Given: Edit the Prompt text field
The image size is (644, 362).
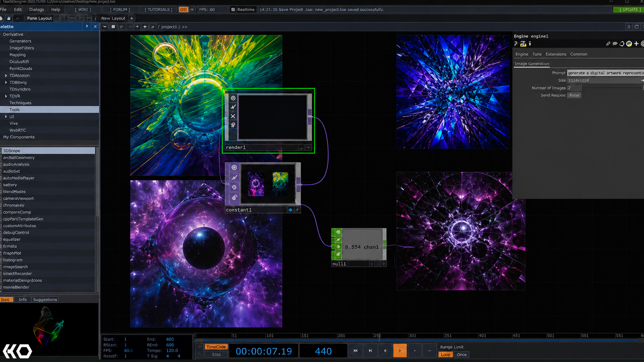Looking at the screenshot, I should 605,73.
